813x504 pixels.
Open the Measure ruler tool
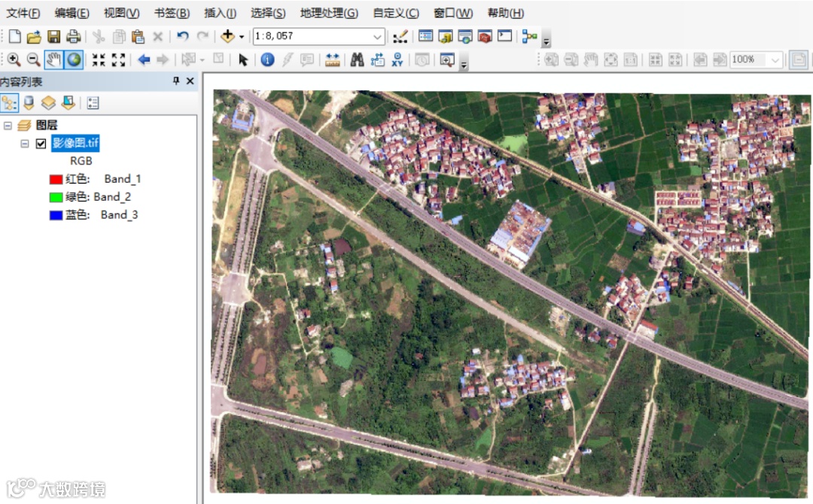tap(332, 60)
